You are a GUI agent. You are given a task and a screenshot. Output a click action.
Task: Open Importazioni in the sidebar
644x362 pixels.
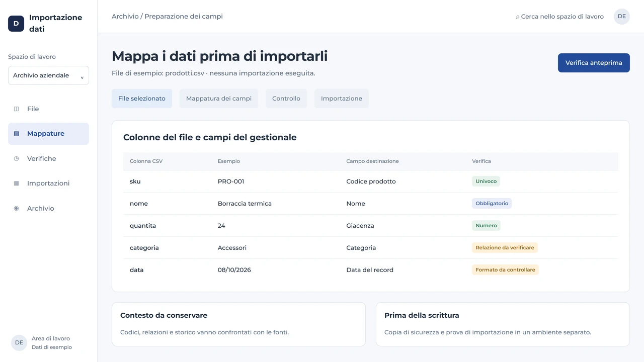48,184
